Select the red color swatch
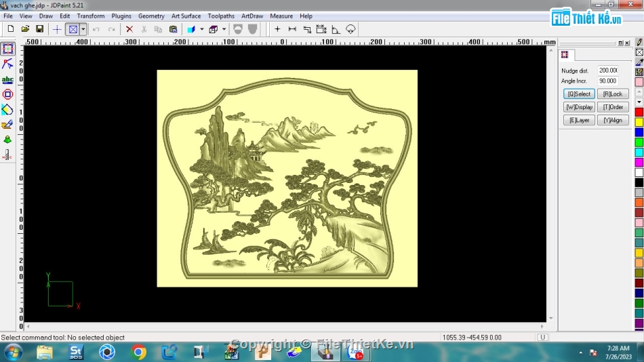This screenshot has height=362, width=644. coord(639,112)
